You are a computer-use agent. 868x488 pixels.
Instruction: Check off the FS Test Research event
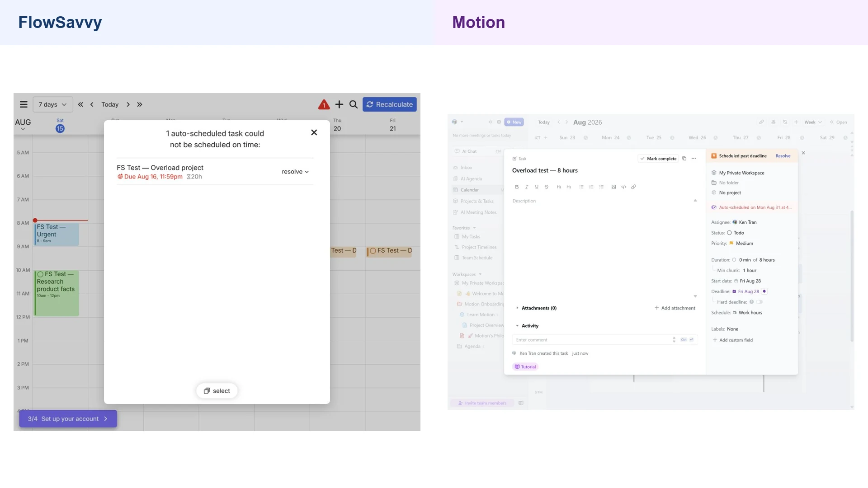point(40,274)
